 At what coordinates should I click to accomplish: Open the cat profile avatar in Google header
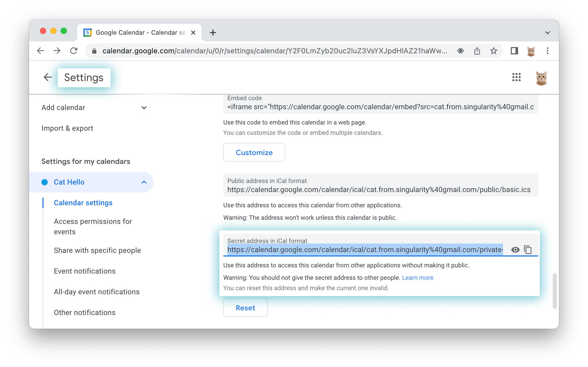541,78
